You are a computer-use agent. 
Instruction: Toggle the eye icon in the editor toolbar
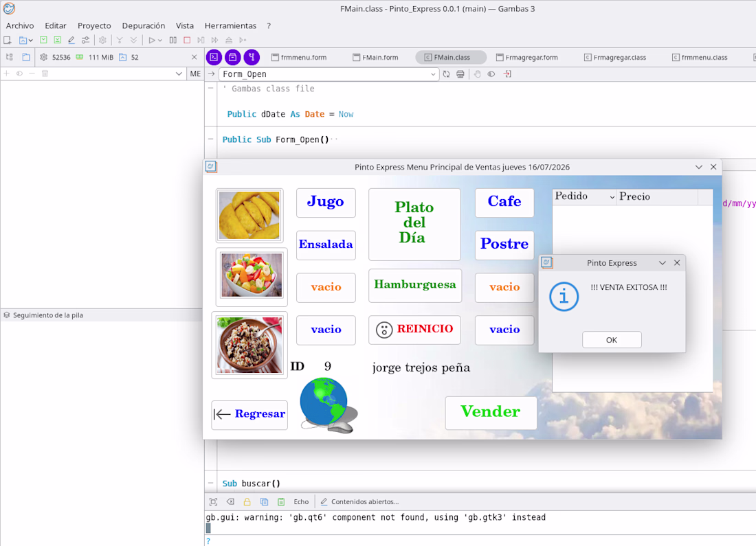click(491, 74)
